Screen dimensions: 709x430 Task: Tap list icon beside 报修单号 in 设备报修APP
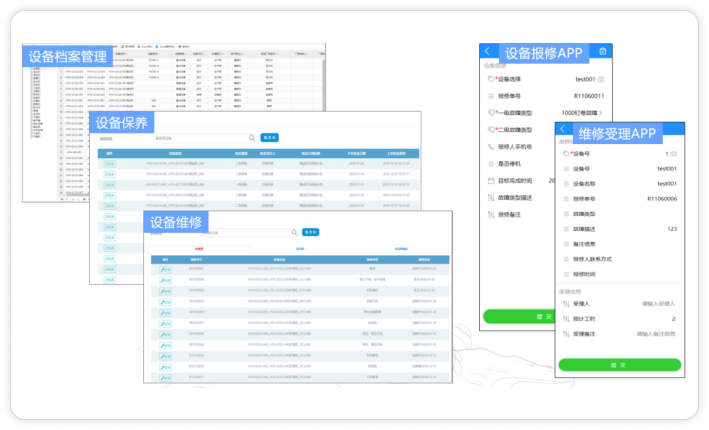pos(491,96)
